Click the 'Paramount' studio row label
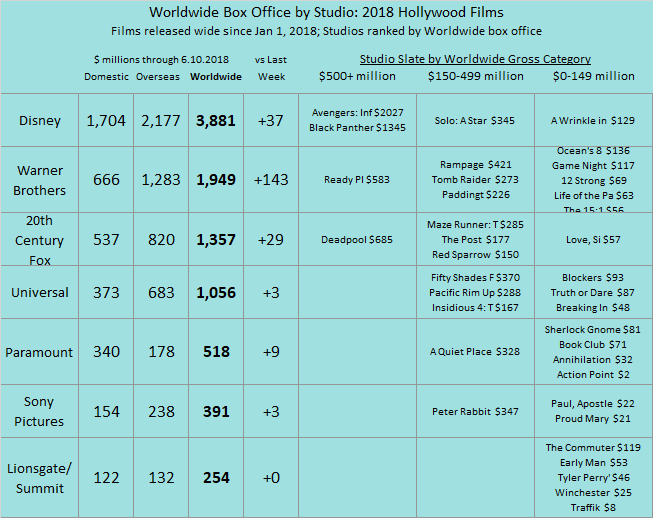 click(39, 352)
